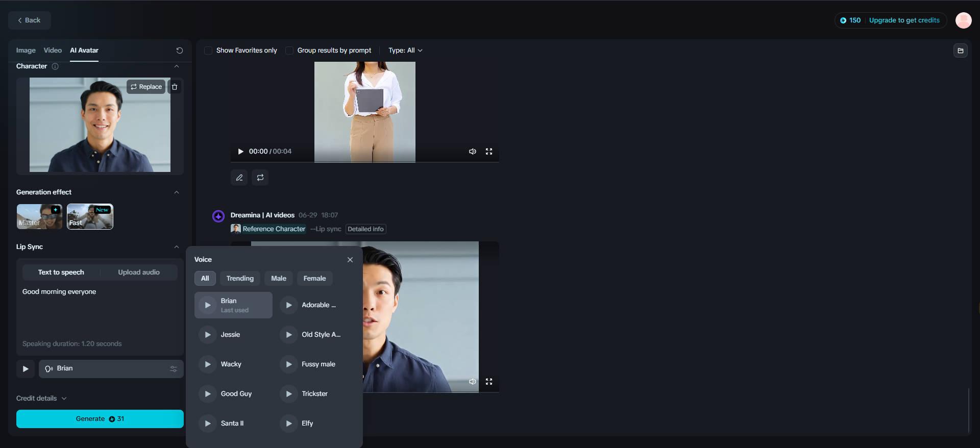Image resolution: width=980 pixels, height=448 pixels.
Task: Select the Female voice filter
Action: click(x=314, y=279)
